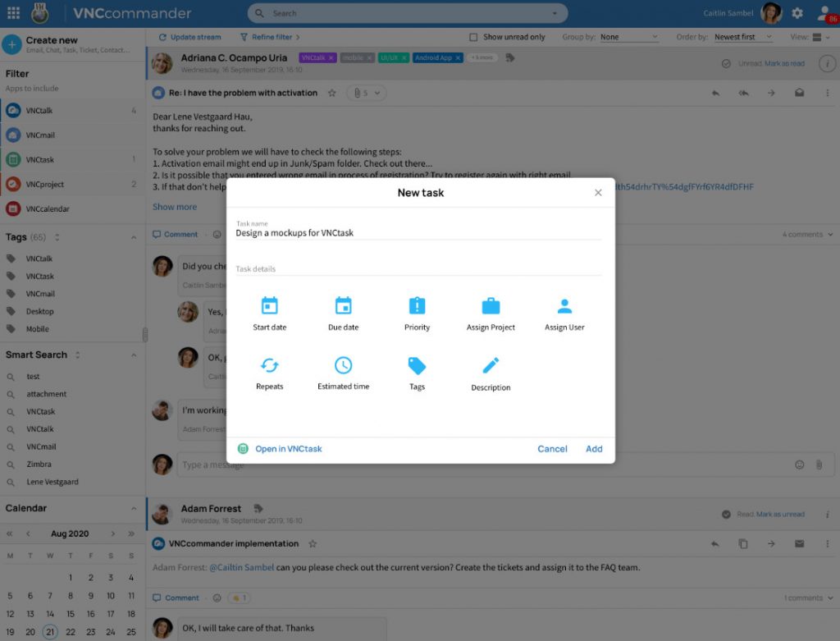Remove the VNCtalk tag chip
This screenshot has height=641, width=840.
pos(331,58)
